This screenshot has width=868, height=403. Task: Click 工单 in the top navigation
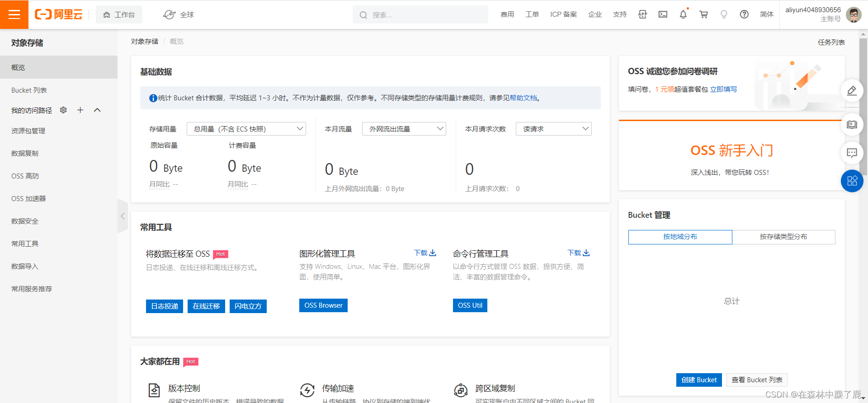point(532,14)
